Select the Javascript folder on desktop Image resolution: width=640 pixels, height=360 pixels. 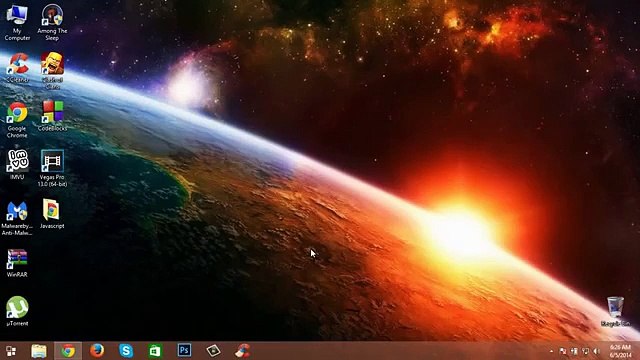pos(52,213)
